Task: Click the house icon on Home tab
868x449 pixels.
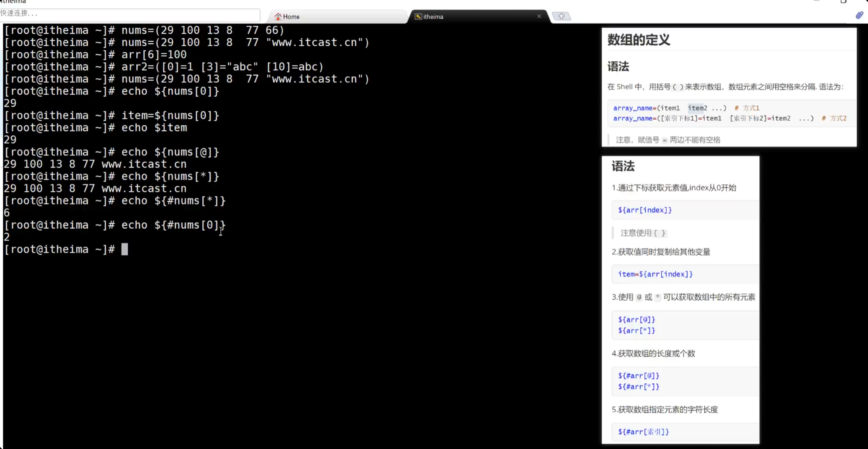Action: [278, 17]
